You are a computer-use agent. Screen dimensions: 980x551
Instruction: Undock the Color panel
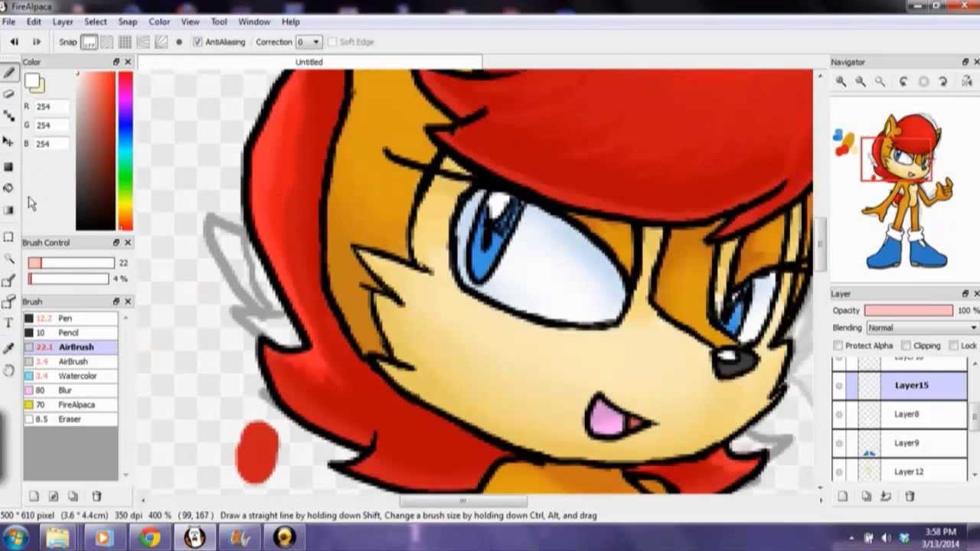tap(116, 62)
